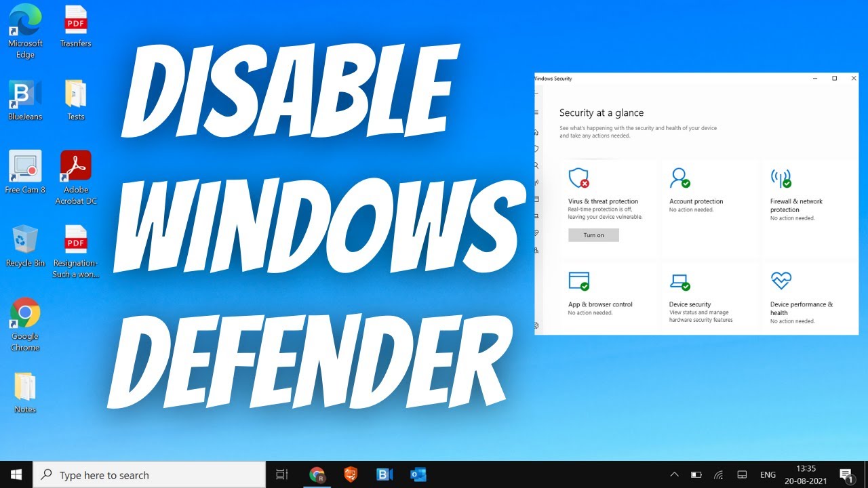Select the Adobe Acrobat DC shortcut
Image resolution: width=868 pixels, height=488 pixels.
[x=76, y=178]
